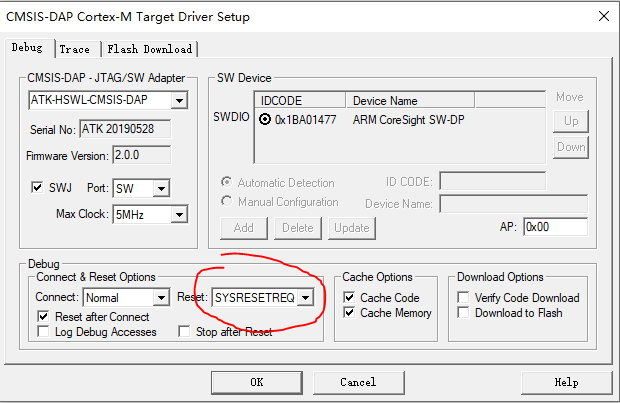The width and height of the screenshot is (620, 403).
Task: Enable Download to Flash
Action: pos(463,312)
